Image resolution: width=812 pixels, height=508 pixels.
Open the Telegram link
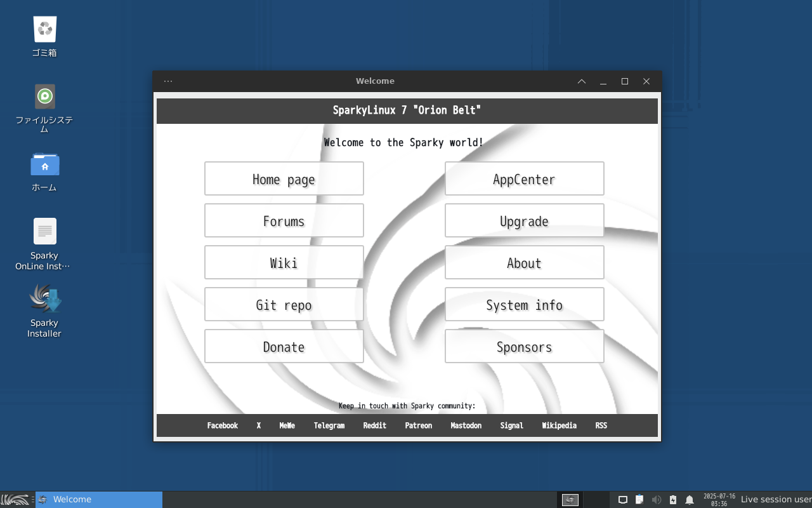[329, 425]
